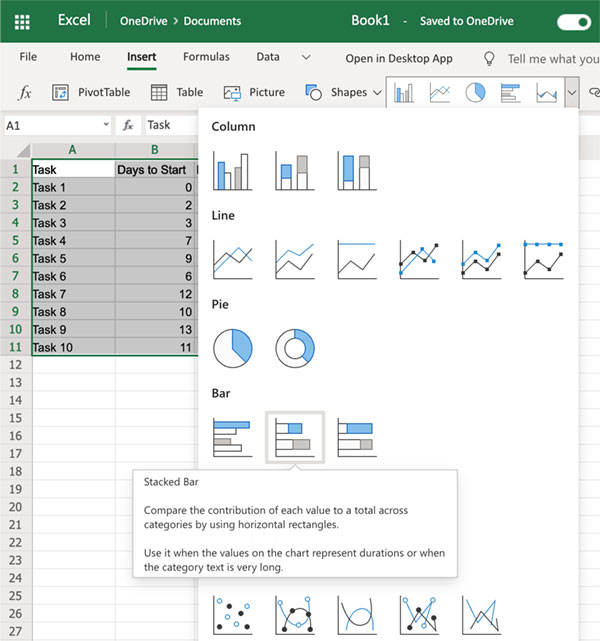Open the File menu

pos(28,57)
